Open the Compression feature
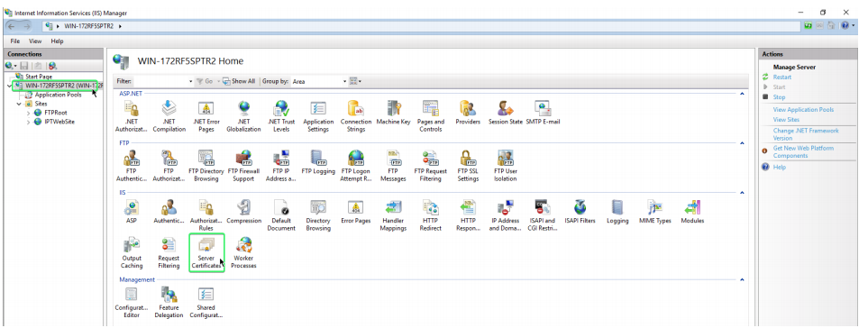The width and height of the screenshot is (868, 328). [243, 211]
